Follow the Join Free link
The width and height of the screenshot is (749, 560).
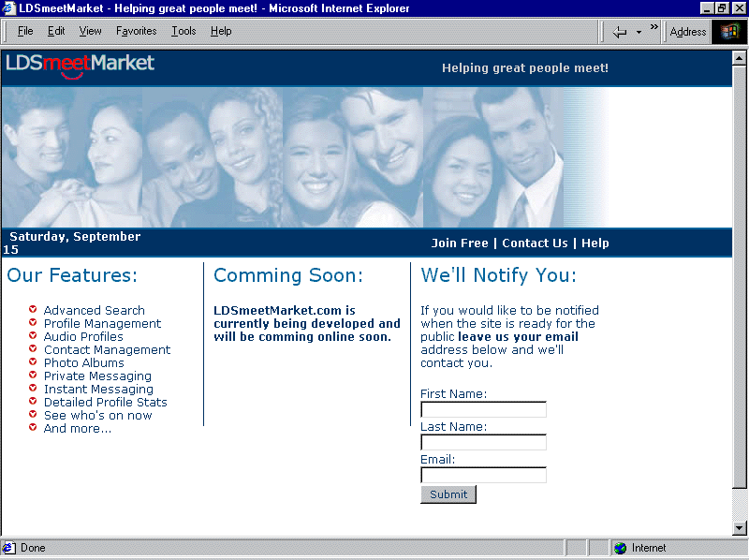460,243
